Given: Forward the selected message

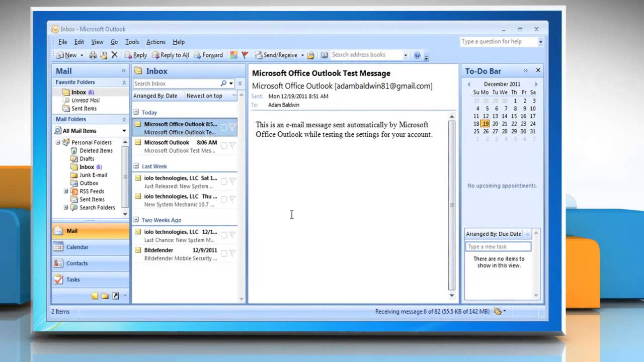Looking at the screenshot, I should point(208,55).
